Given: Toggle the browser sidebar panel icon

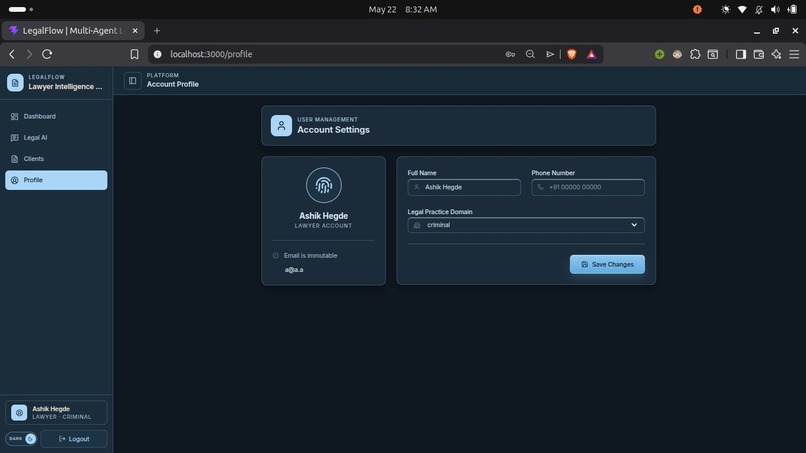Looking at the screenshot, I should 741,54.
